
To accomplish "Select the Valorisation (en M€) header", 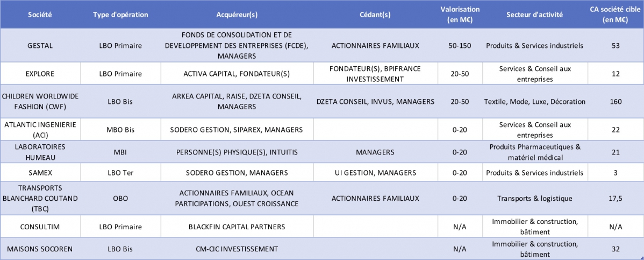I will (x=460, y=15).
